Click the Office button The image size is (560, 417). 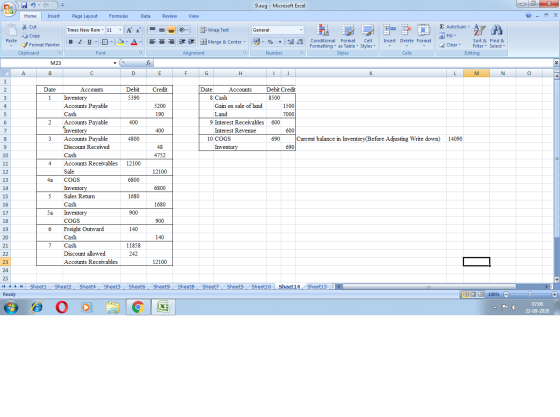pos(8,8)
